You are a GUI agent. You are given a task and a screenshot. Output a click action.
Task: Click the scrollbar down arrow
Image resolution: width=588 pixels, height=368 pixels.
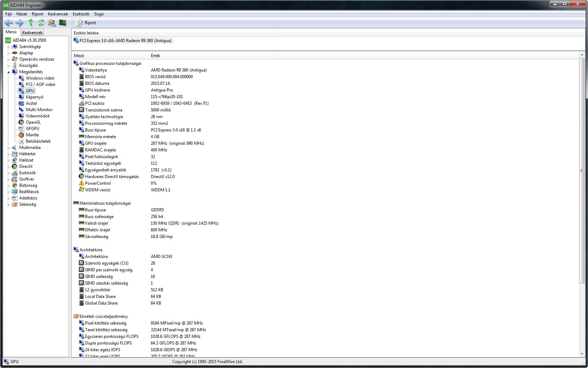pyautogui.click(x=582, y=354)
